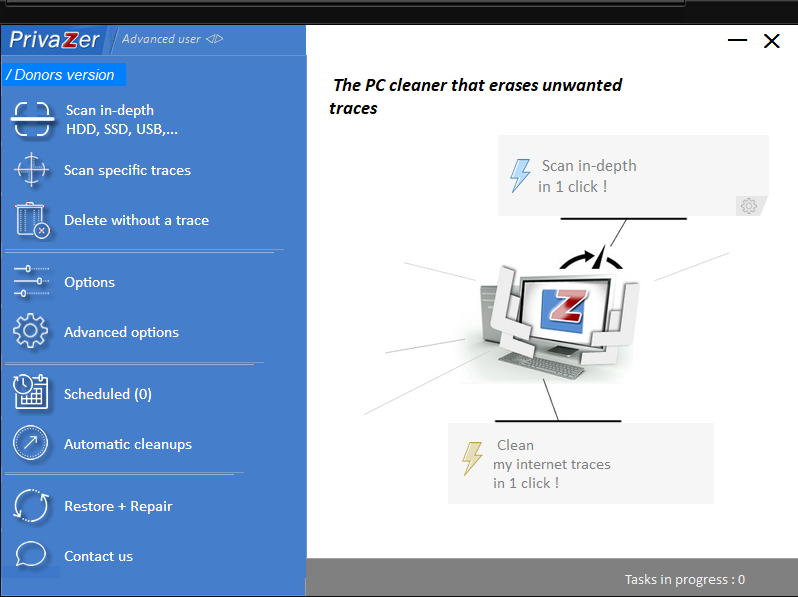Click the PC cleaner tagline text
Image resolution: width=798 pixels, height=597 pixels.
(x=475, y=96)
